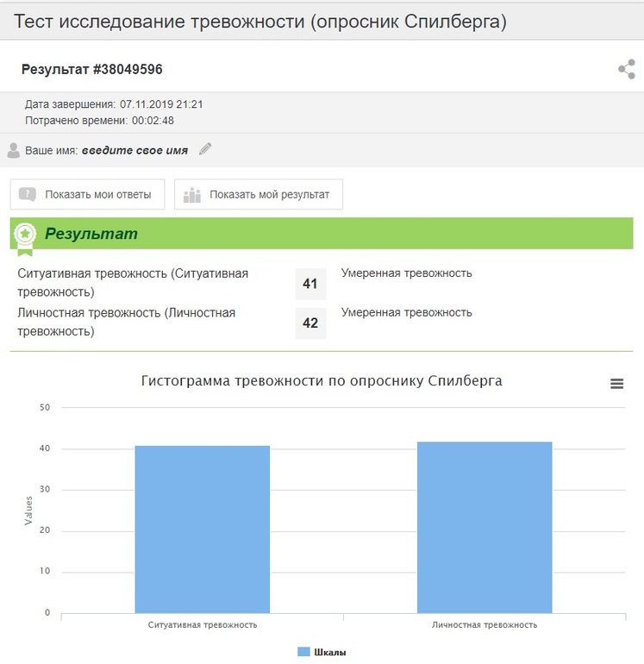
Task: Click the score box showing 42
Action: click(310, 323)
